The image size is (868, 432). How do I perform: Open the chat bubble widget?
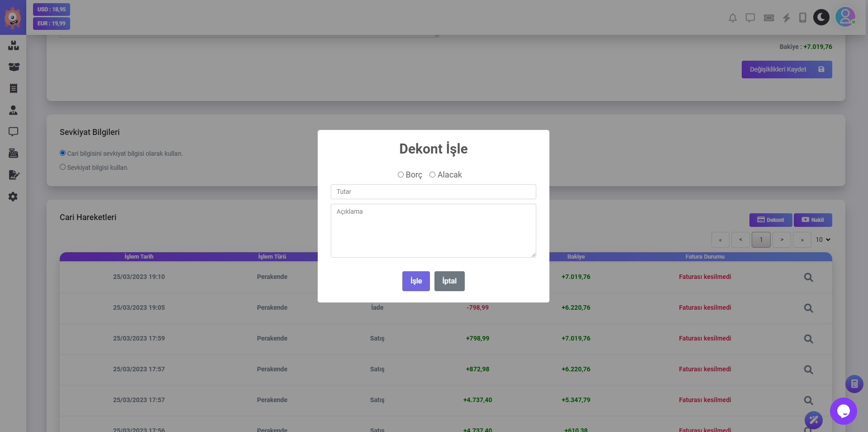tap(843, 411)
